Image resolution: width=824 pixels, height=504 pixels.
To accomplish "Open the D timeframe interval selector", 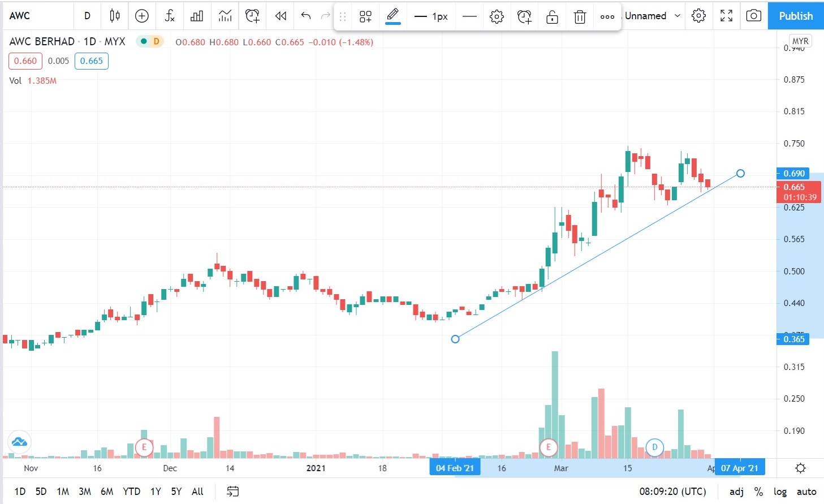I will click(87, 16).
